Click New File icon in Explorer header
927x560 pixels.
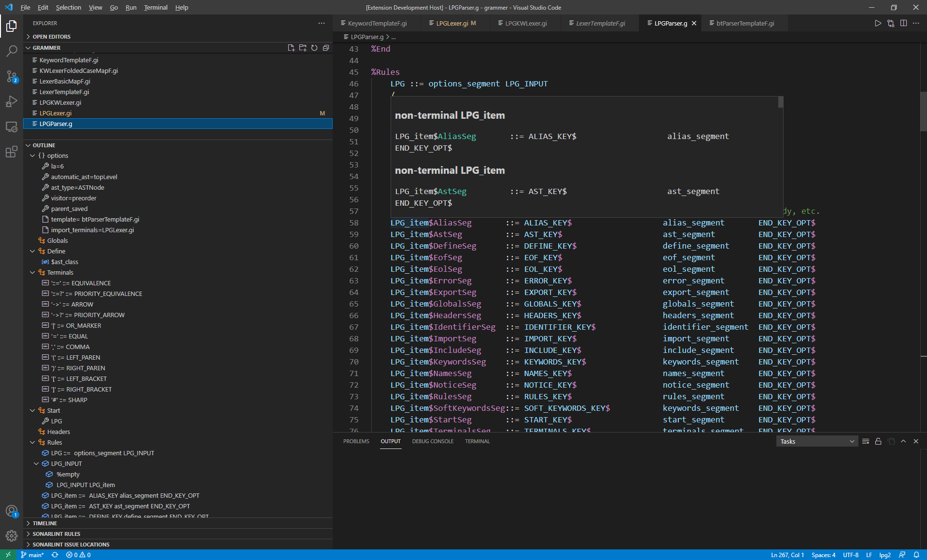[x=291, y=48]
